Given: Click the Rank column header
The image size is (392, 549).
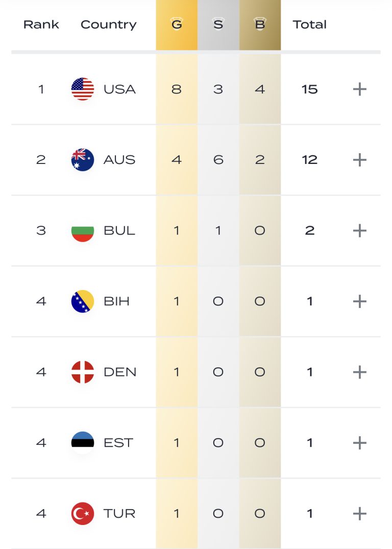Looking at the screenshot, I should click(41, 25).
